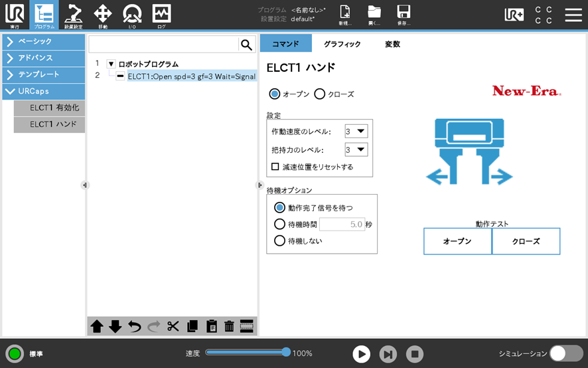Select 待機しない radio option
Viewport: 588px width, 368px height.
click(280, 240)
